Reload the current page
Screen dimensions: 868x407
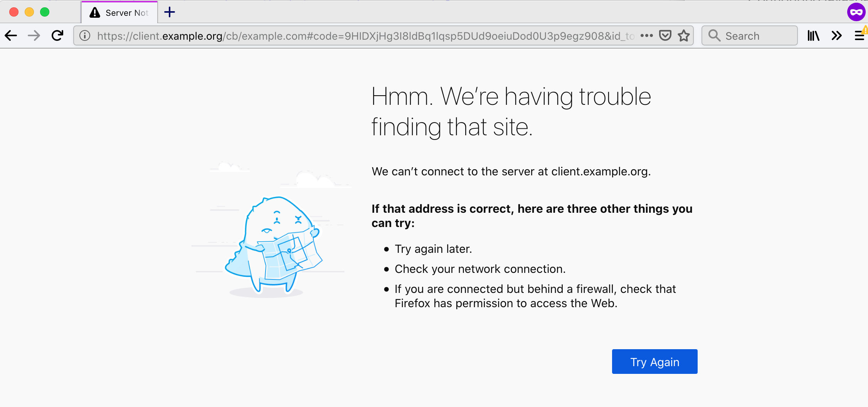[x=57, y=36]
